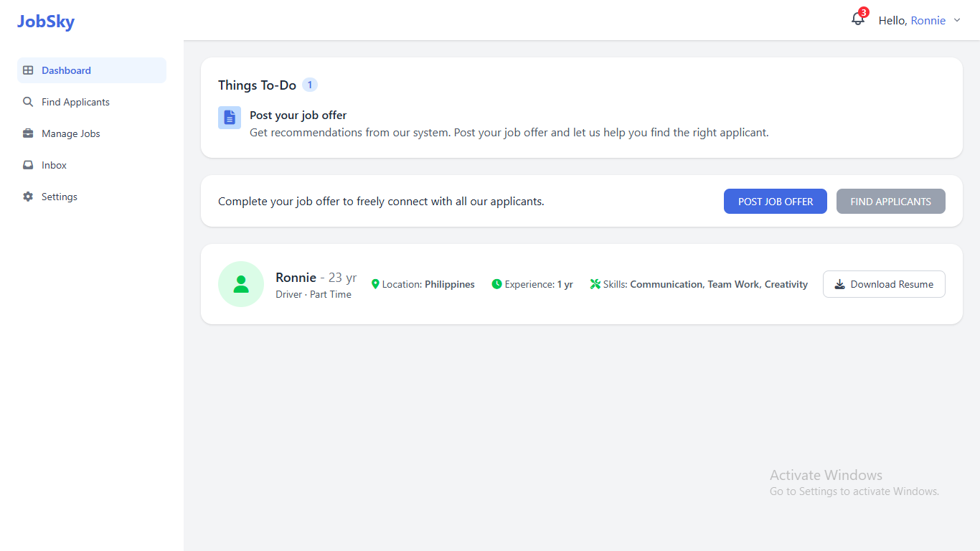Click the Dashboard grid icon in sidebar
Screen dimensions: 980x551
point(28,70)
